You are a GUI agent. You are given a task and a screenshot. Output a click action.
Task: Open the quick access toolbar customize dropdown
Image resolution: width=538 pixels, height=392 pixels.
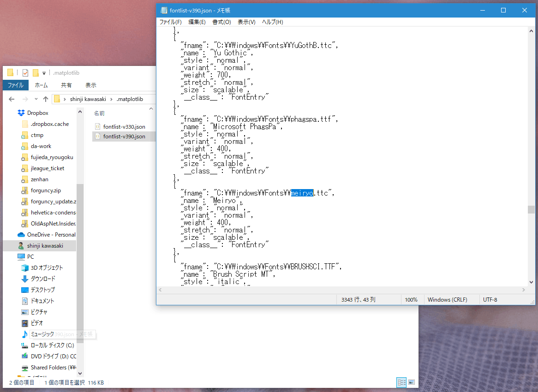pos(44,73)
